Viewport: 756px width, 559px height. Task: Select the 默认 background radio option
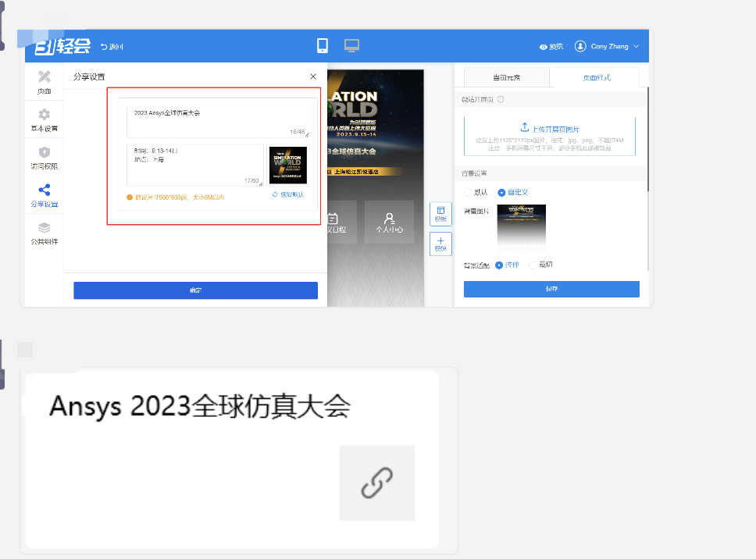(476, 192)
